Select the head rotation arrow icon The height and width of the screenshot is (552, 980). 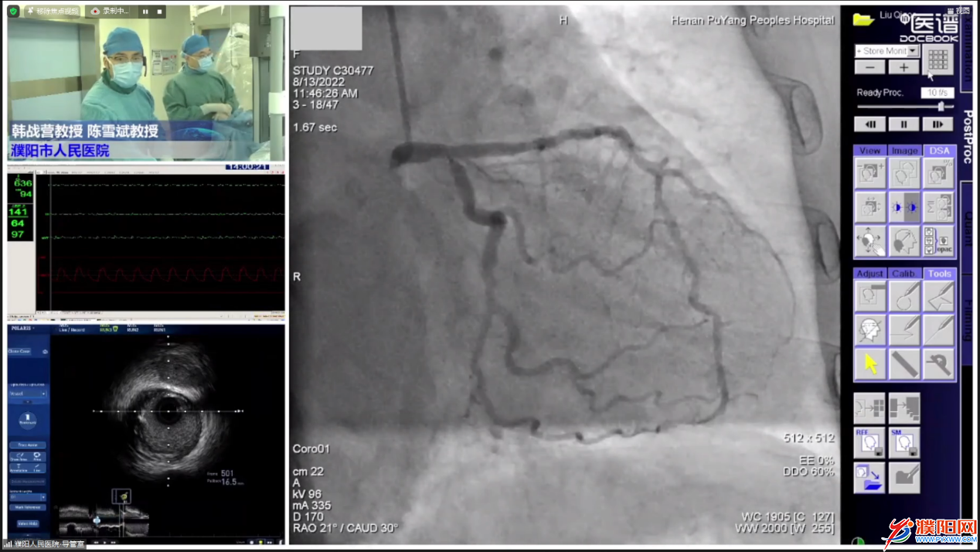(903, 241)
